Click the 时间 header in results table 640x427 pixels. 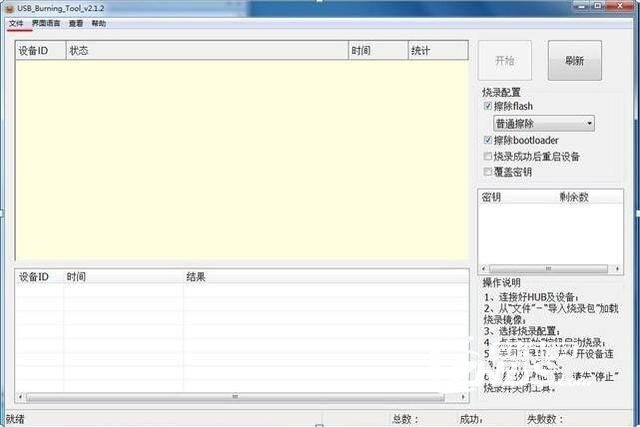123,277
